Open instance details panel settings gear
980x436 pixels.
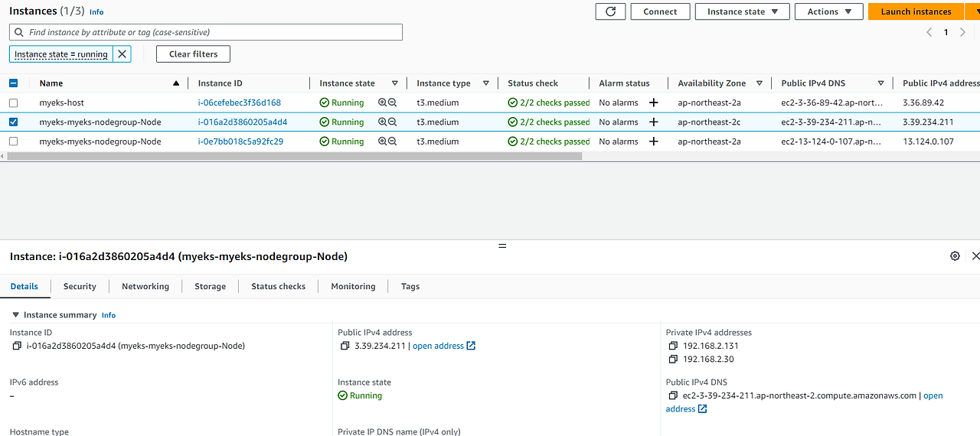pos(955,256)
